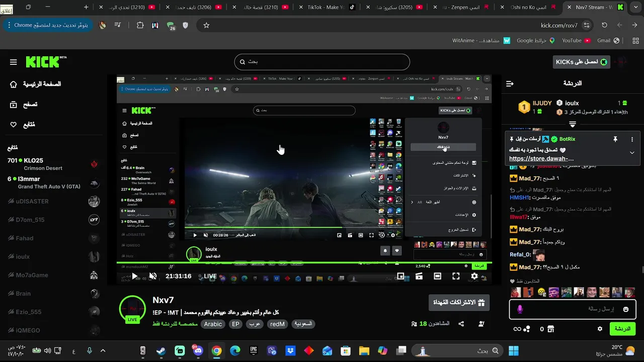Open the Gmail bookmark
This screenshot has height=362, width=644.
(608, 40)
